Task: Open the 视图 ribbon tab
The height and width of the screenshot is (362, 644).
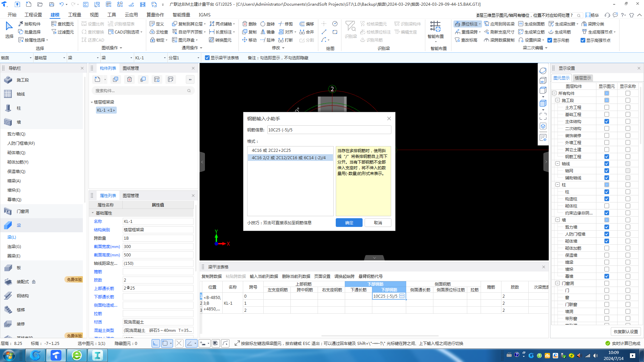Action: click(94, 15)
